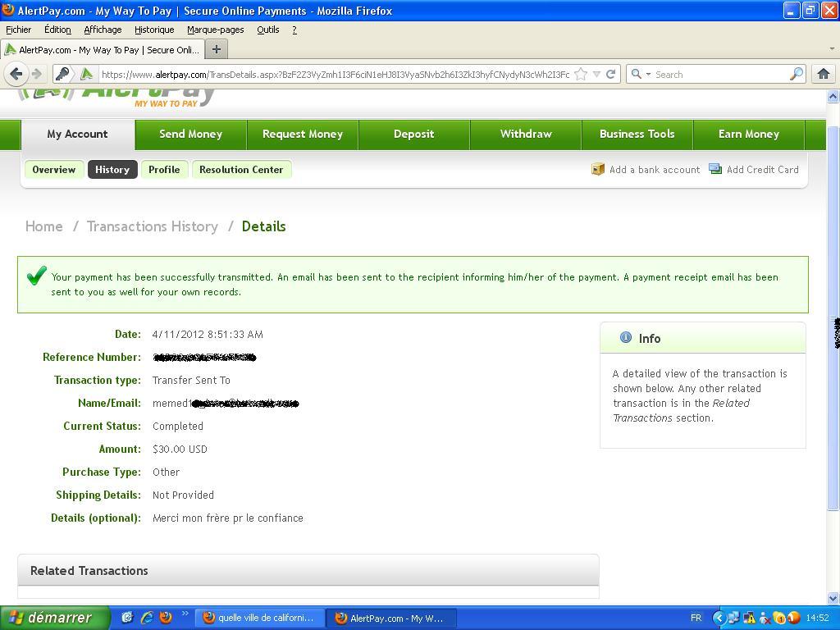Open Business Tools
This screenshot has width=840, height=630.
tap(637, 134)
